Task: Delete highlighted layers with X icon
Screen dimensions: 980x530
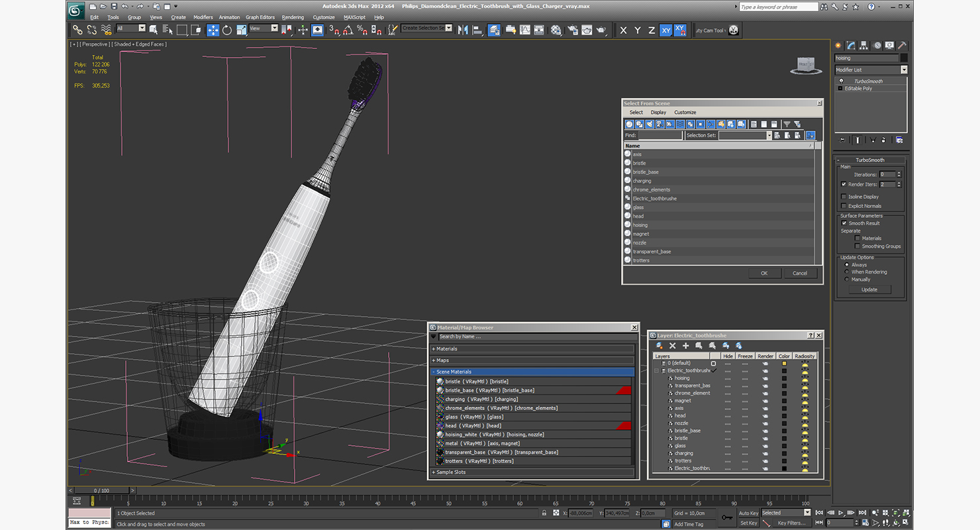Action: (x=673, y=346)
